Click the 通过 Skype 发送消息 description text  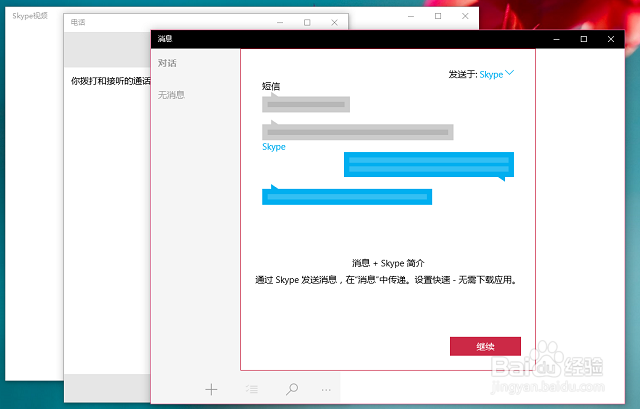pos(386,280)
